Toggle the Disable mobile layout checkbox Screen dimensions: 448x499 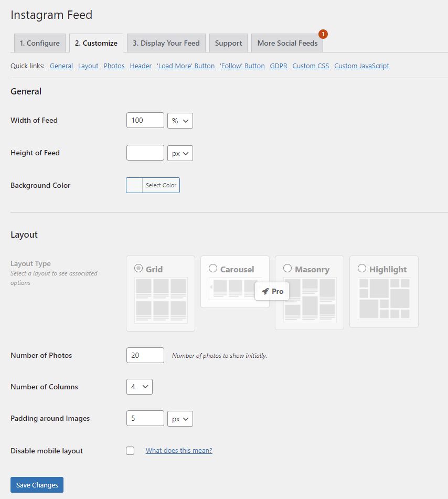point(130,451)
